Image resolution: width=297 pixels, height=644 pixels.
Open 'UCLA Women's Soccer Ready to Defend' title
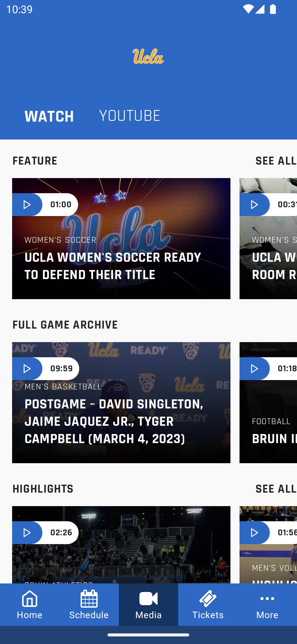coord(113,266)
